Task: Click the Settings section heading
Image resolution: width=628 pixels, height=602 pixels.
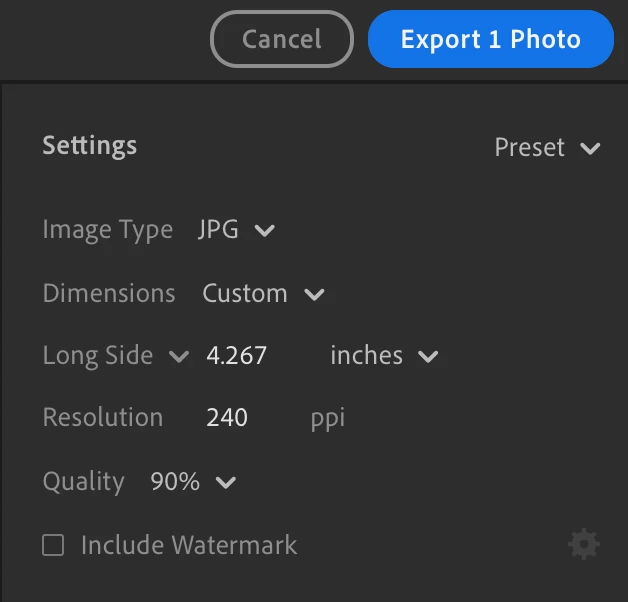Action: 89,145
